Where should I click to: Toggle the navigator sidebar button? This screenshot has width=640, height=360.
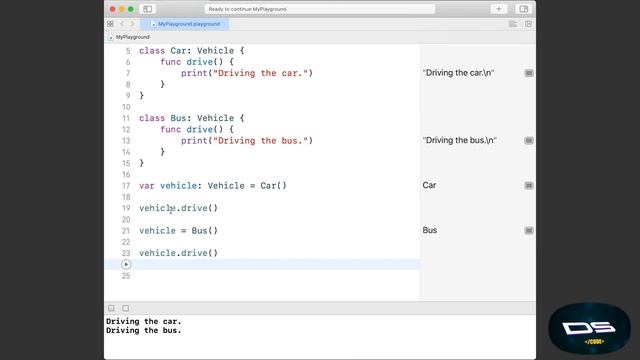pyautogui.click(x=147, y=9)
